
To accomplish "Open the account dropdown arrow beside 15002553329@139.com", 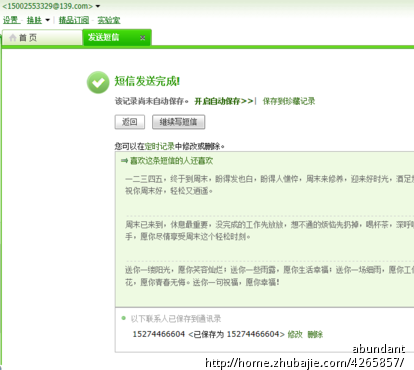I will coord(98,6).
